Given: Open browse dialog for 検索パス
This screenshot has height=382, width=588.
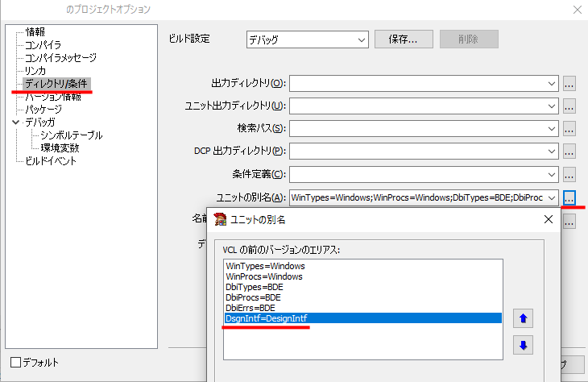Looking at the screenshot, I should tap(569, 129).
